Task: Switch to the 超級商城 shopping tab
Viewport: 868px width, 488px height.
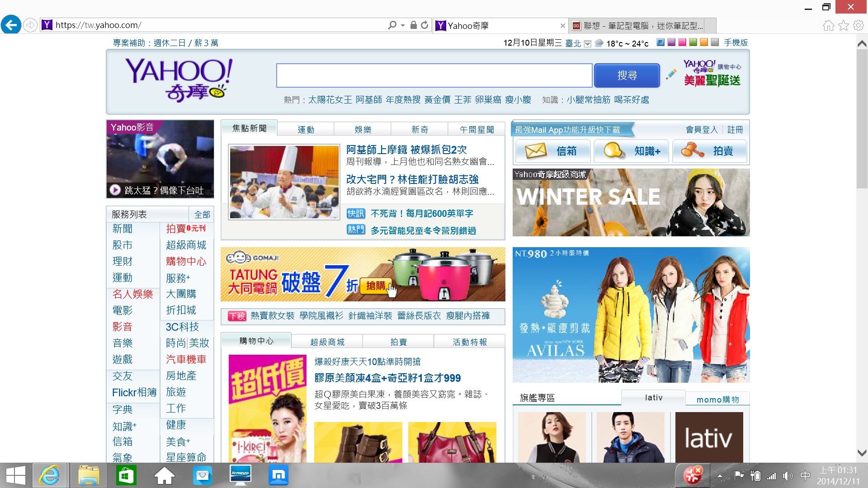Action: click(x=327, y=342)
